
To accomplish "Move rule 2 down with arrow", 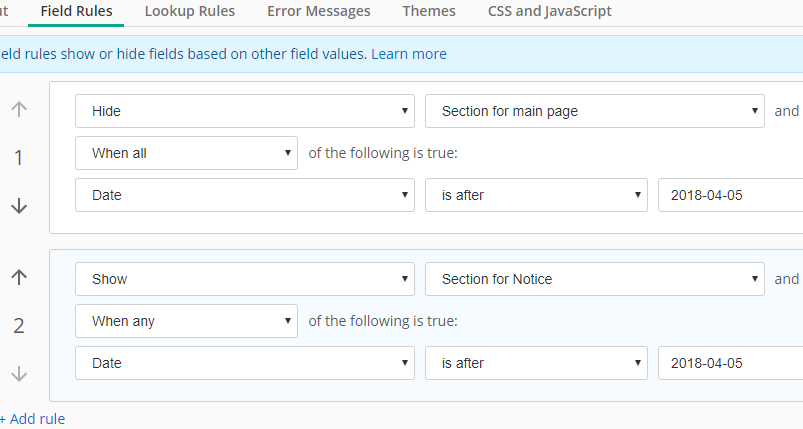I will click(19, 373).
